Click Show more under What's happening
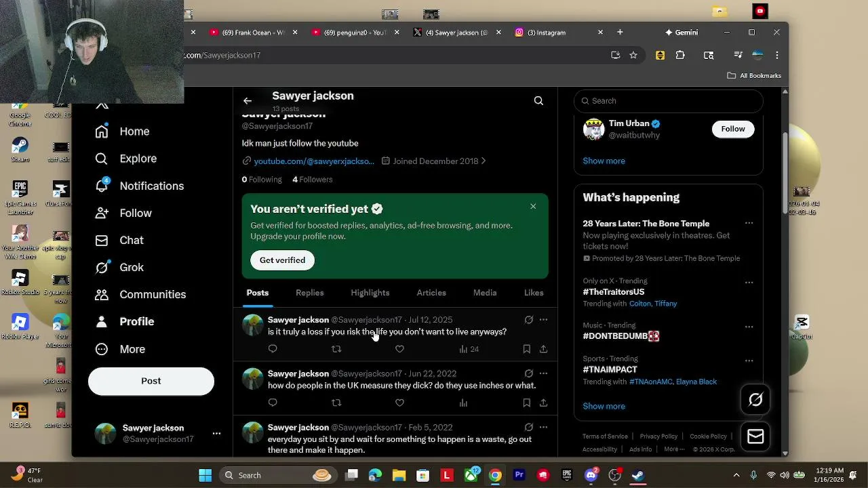 click(x=604, y=406)
